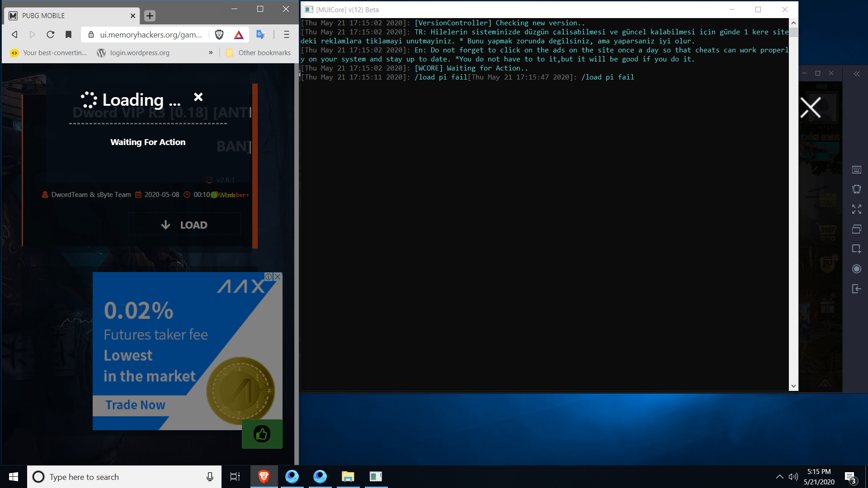Click DwordTeam & sByte Team author text
The width and height of the screenshot is (868, 488).
coord(91,195)
